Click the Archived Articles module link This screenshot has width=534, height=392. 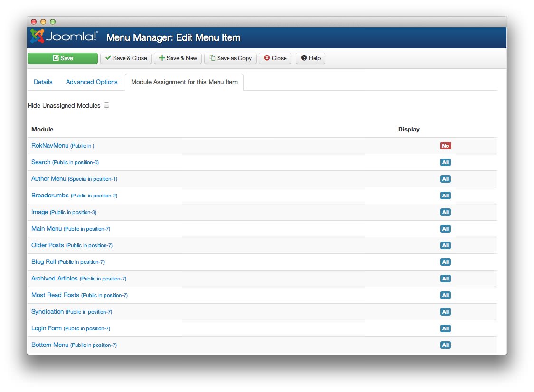click(x=54, y=278)
